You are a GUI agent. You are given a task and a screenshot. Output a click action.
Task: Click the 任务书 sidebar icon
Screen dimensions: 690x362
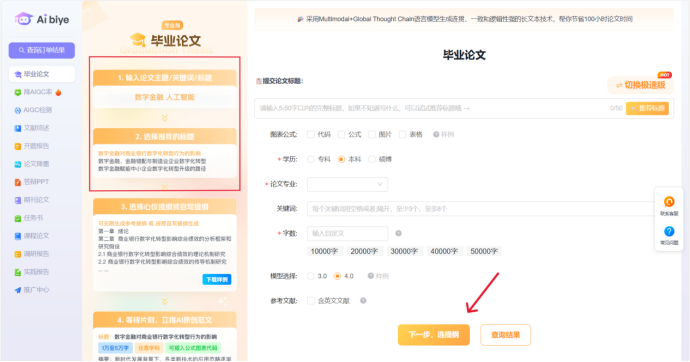click(18, 218)
